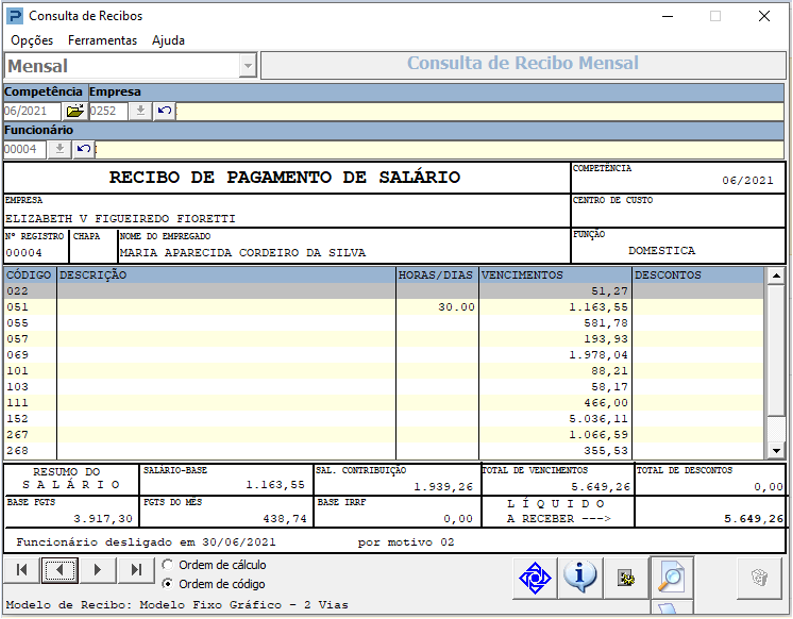Click the value 1.978,04 in Vencimentos

[x=598, y=355]
